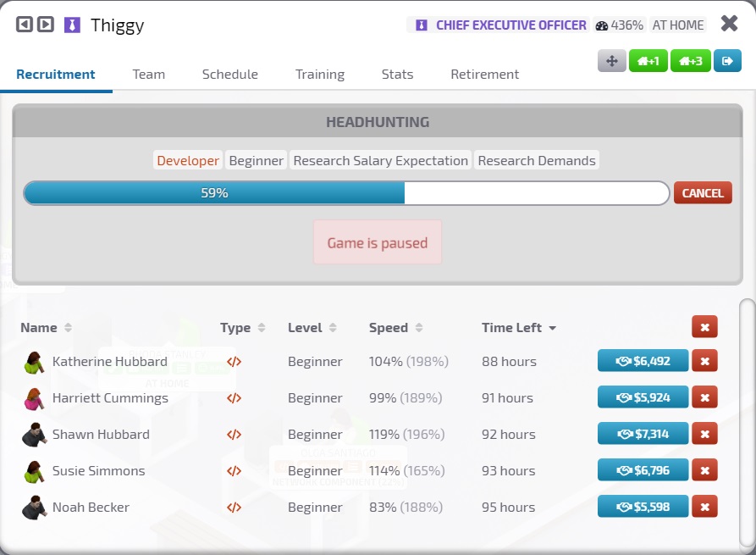The image size is (756, 555).
Task: Dismiss candidate Harriett Cummings
Action: pyautogui.click(x=704, y=397)
